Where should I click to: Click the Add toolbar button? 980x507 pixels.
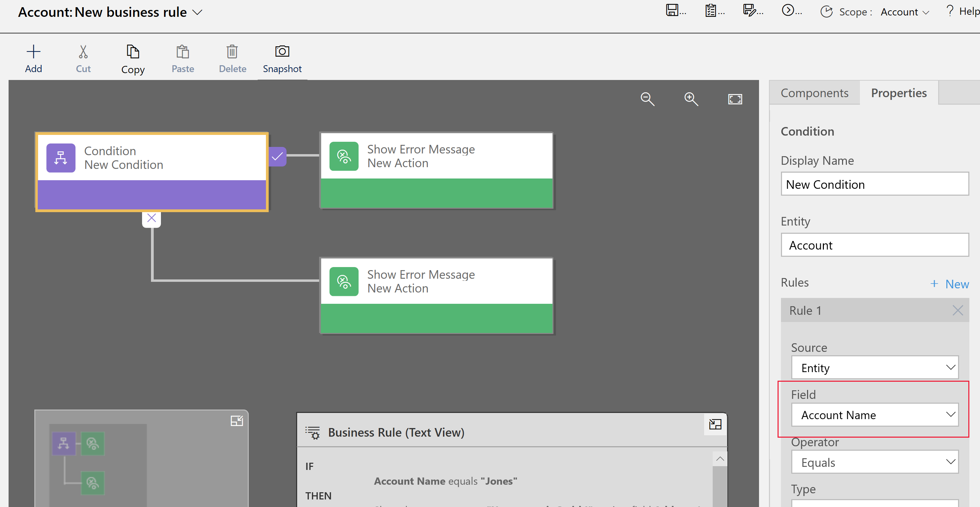point(33,58)
